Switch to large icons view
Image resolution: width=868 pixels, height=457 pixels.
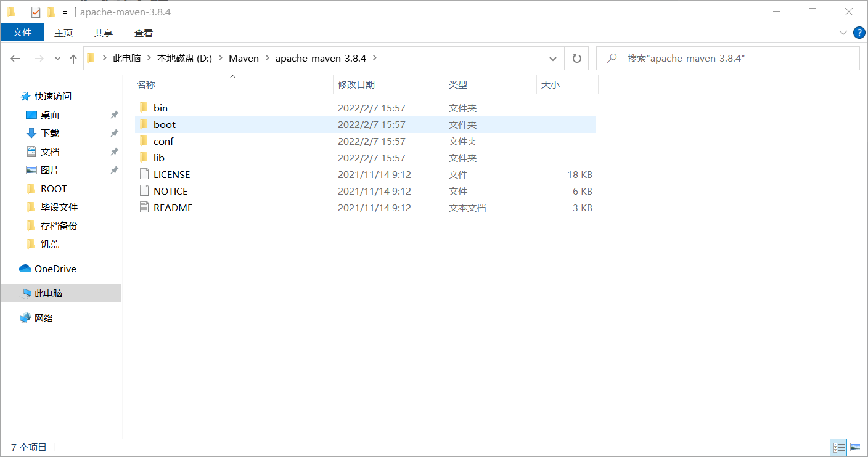[855, 447]
